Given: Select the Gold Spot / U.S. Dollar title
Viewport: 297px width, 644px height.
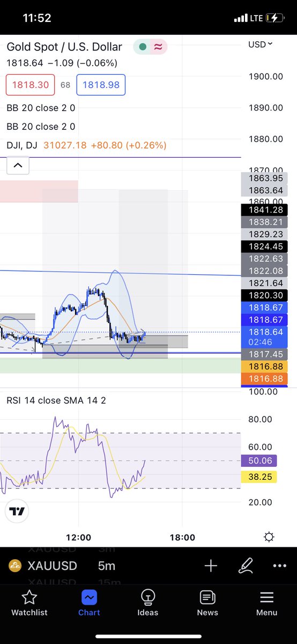Looking at the screenshot, I should [64, 47].
